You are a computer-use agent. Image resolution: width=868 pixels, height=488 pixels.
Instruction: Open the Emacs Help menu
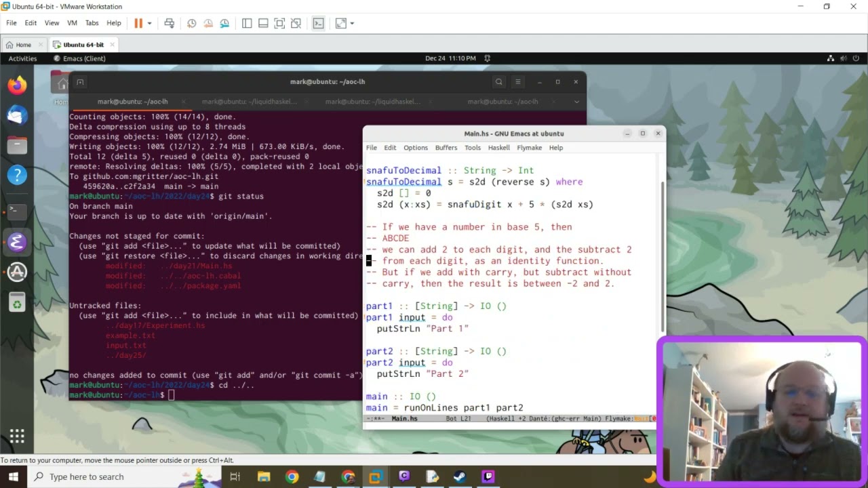click(x=556, y=148)
